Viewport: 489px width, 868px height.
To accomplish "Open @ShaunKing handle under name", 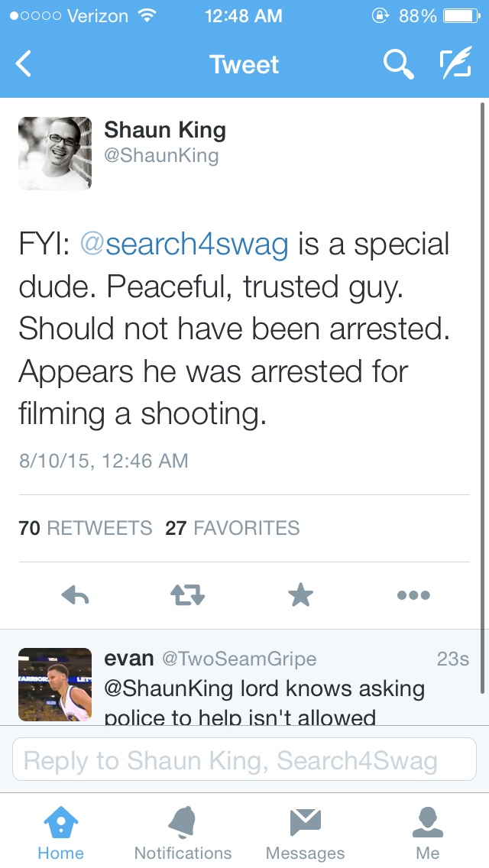I will [x=161, y=156].
